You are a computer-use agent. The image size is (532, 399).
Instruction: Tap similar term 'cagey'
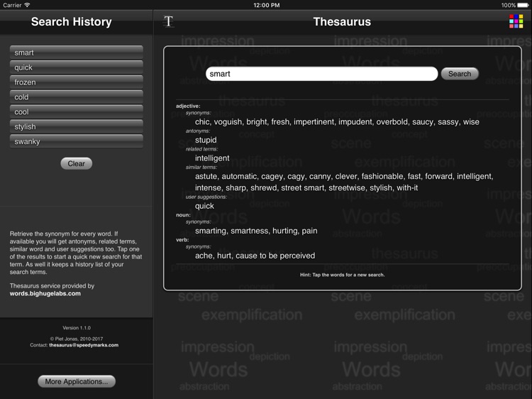pyautogui.click(x=272, y=176)
